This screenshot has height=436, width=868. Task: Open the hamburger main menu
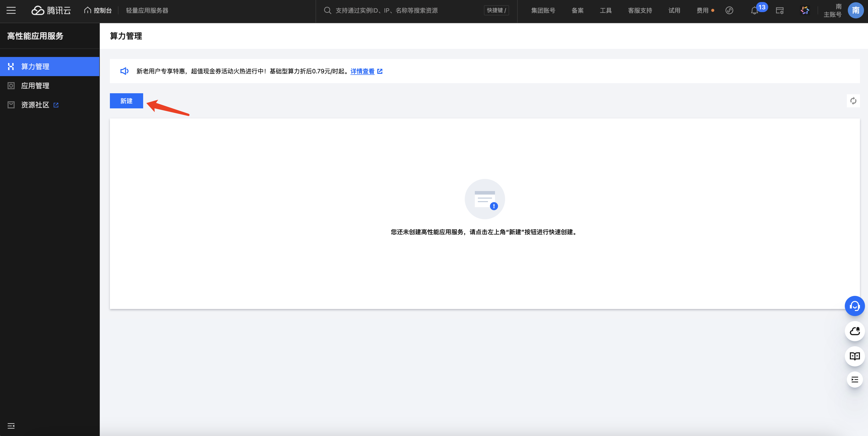(x=11, y=10)
